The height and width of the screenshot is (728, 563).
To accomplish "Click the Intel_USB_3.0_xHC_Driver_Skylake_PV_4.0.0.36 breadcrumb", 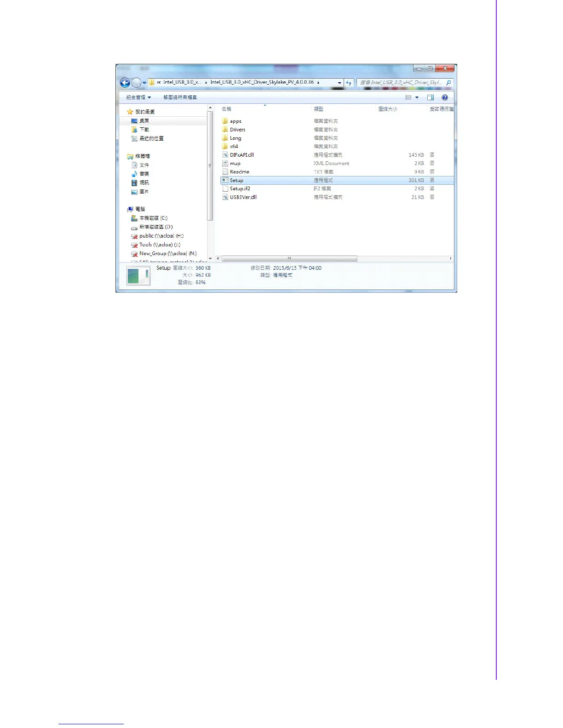I will (262, 82).
